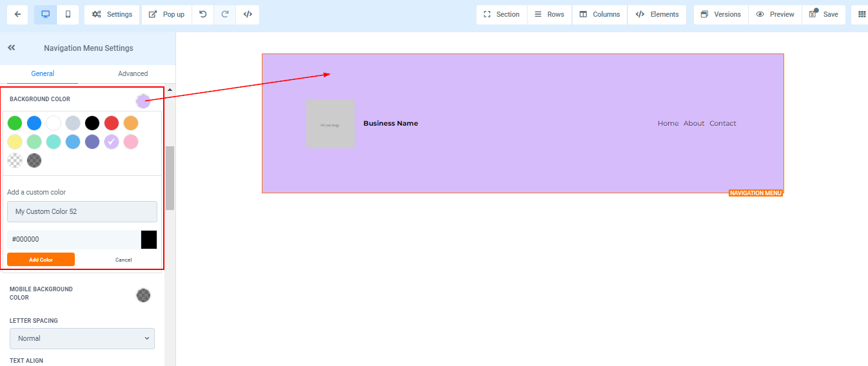Image resolution: width=868 pixels, height=366 pixels.
Task: Open the custom code editor icon
Action: tap(248, 14)
